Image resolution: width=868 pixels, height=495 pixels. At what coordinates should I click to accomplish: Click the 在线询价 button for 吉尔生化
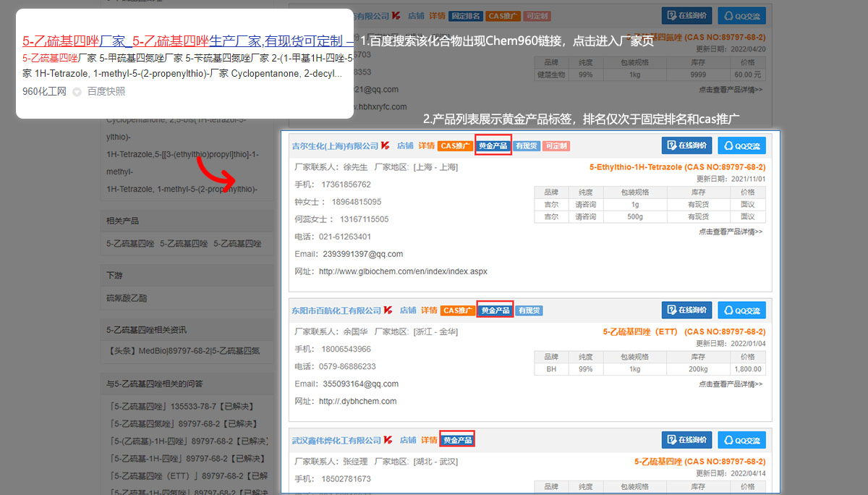(x=686, y=145)
